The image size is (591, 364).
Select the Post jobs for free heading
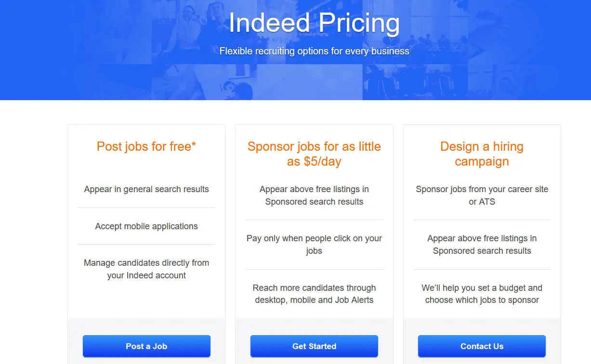[x=144, y=146]
